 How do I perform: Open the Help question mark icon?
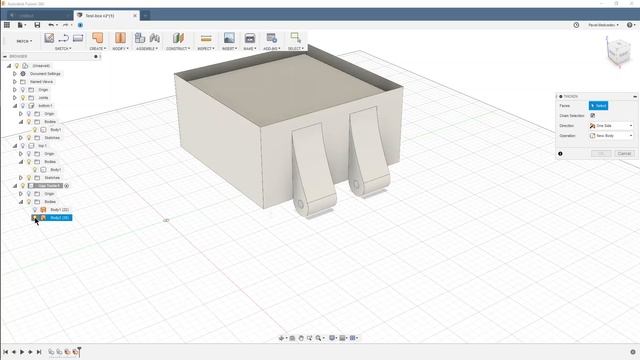click(630, 25)
